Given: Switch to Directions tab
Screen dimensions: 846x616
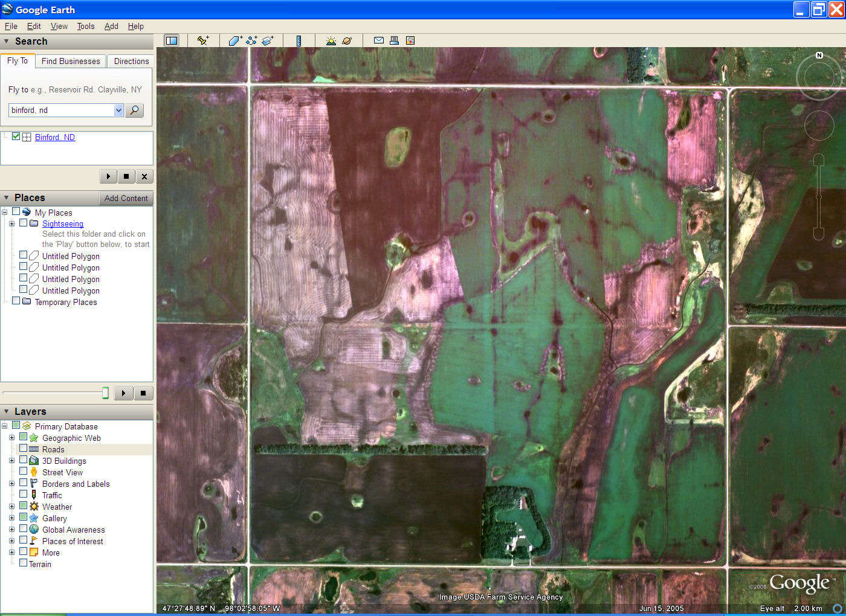Looking at the screenshot, I should point(131,61).
